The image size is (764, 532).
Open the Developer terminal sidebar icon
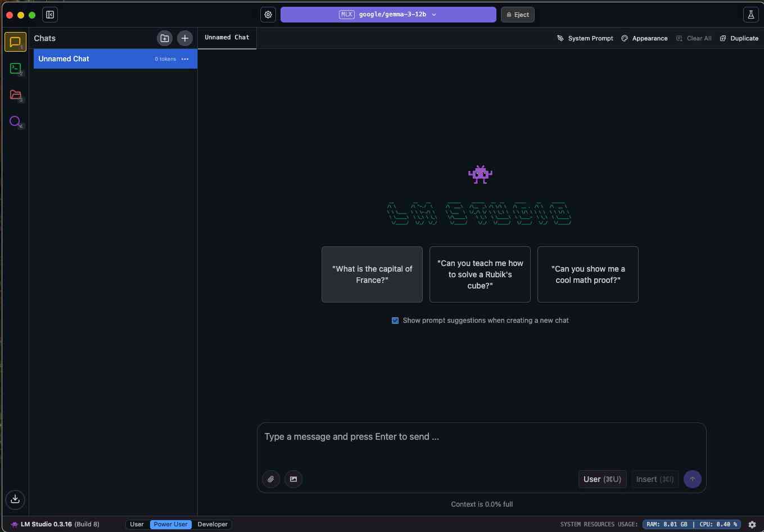[15, 69]
